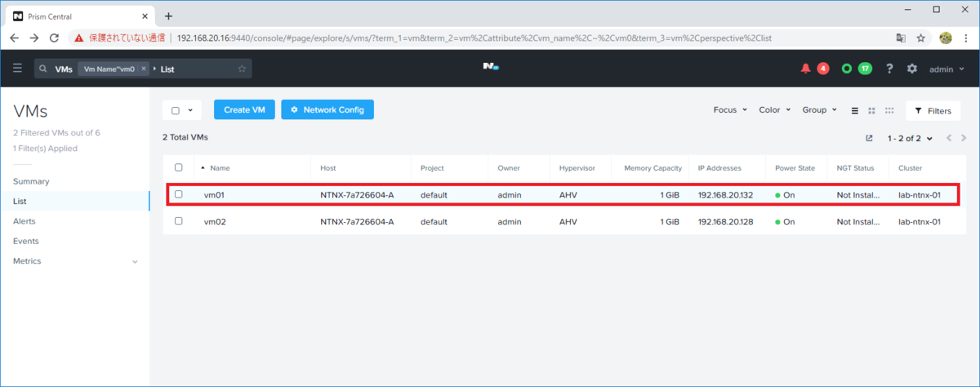Click the export list icon
This screenshot has width=980, height=387.
coord(869,138)
